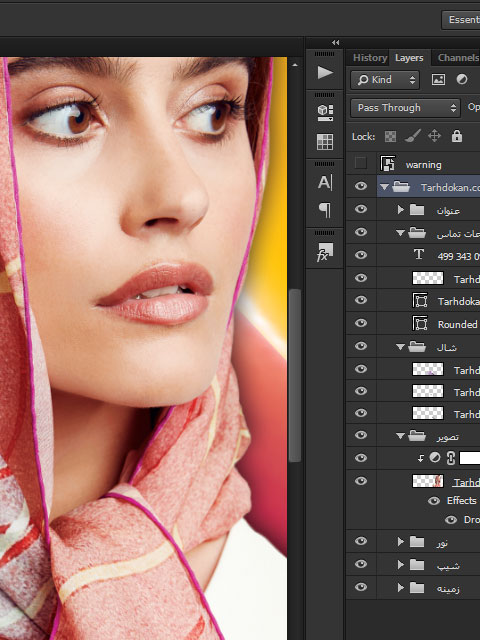Switch to the Channels tab
Image resolution: width=480 pixels, height=640 pixels.
pos(458,58)
